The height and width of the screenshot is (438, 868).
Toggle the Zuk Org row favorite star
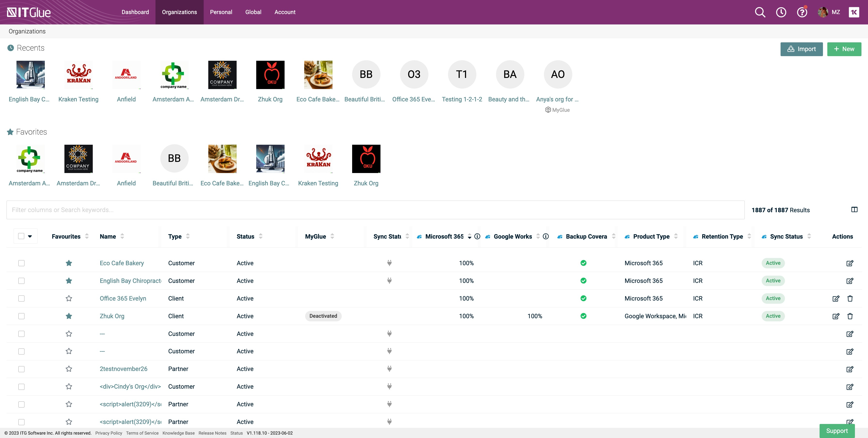pos(69,316)
